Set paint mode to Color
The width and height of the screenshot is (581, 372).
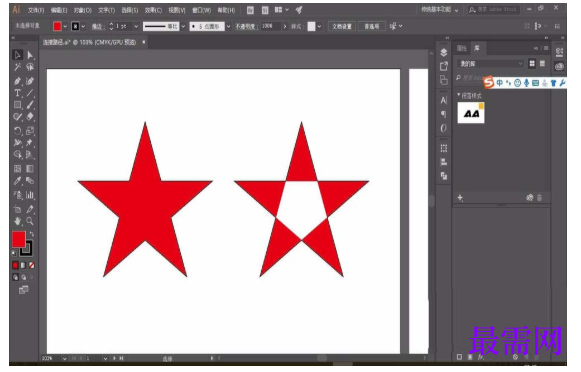(x=15, y=265)
